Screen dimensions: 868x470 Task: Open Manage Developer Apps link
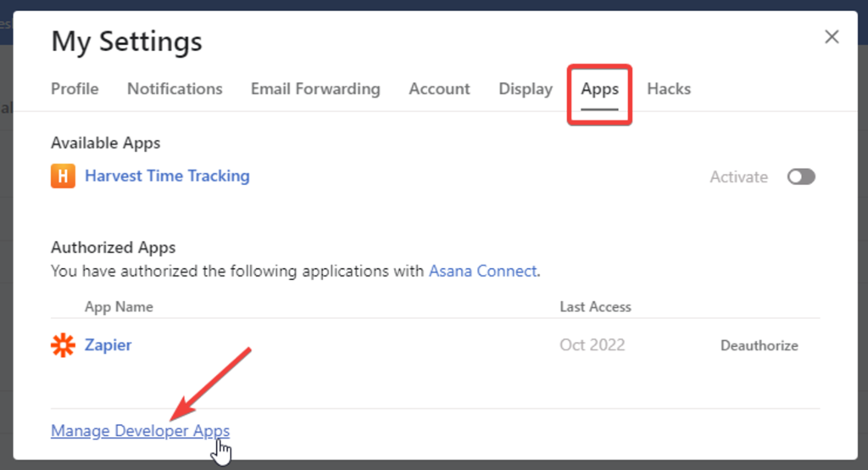pyautogui.click(x=140, y=431)
